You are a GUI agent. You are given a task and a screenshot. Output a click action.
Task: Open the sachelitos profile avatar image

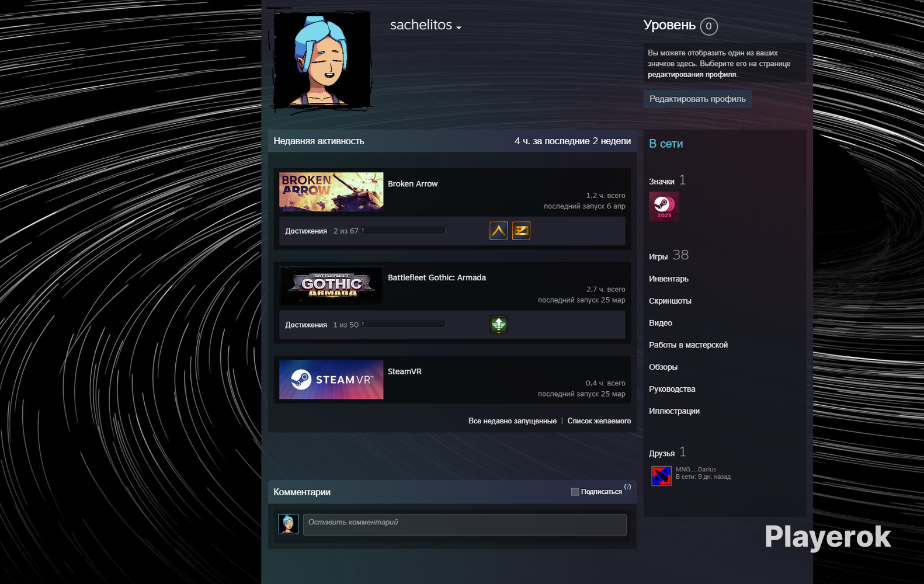pos(322,60)
